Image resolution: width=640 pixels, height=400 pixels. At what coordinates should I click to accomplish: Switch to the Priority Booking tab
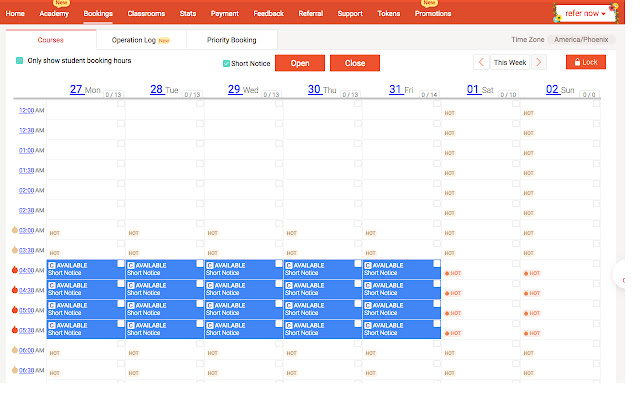[x=231, y=40]
